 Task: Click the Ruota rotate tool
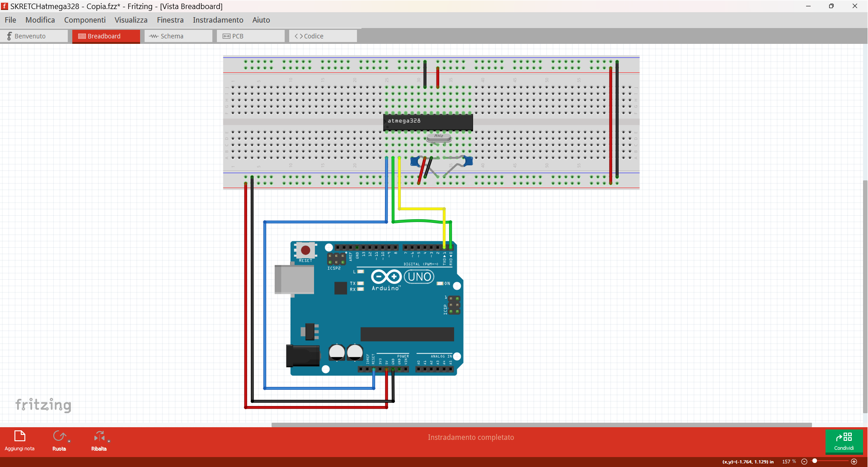(59, 441)
